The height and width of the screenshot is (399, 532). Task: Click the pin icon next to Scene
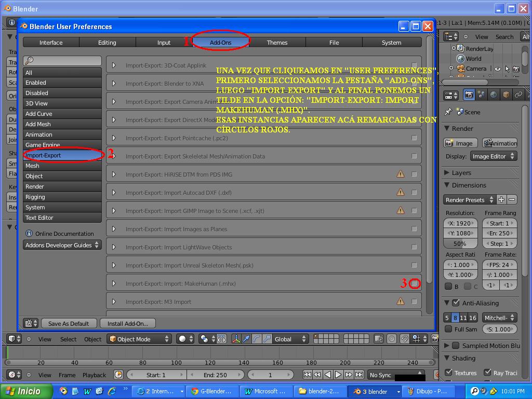click(x=448, y=112)
